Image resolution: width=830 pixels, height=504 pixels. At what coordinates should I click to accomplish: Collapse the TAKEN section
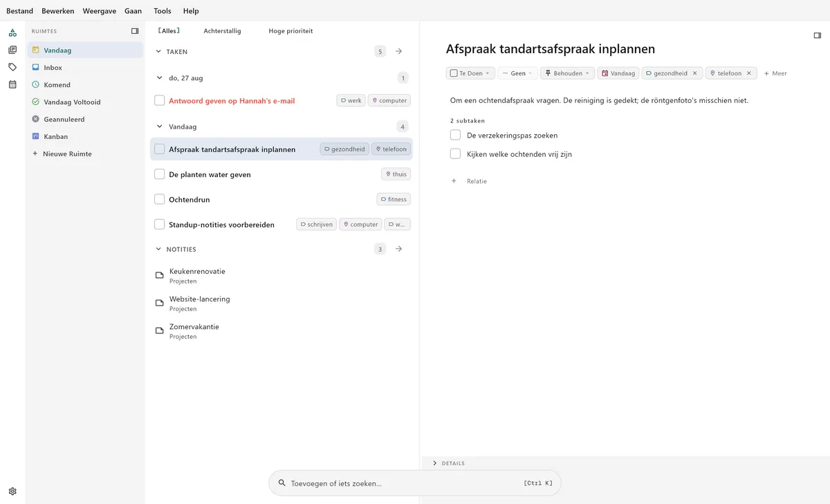[x=158, y=52]
